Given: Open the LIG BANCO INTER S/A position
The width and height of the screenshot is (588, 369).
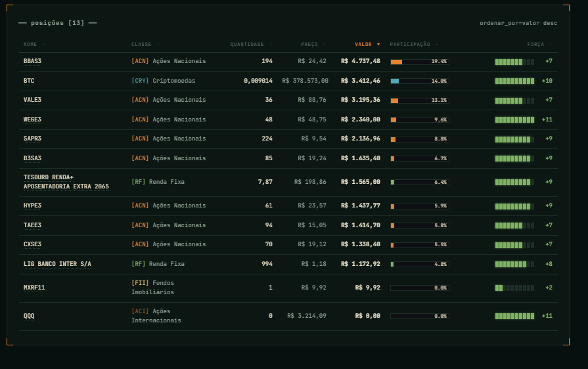Looking at the screenshot, I should [x=57, y=264].
